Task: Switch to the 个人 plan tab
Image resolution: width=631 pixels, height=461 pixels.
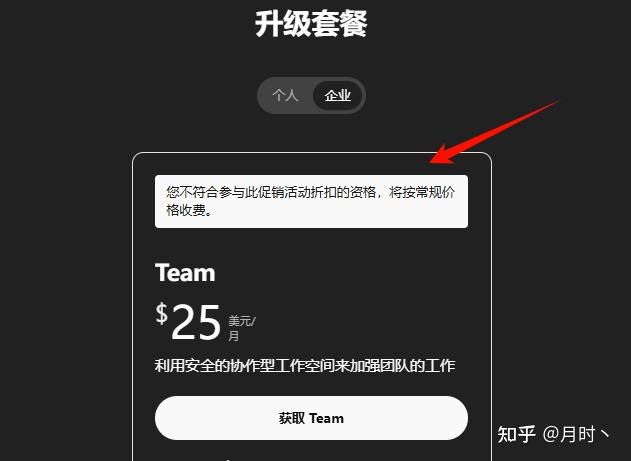Action: coord(285,95)
